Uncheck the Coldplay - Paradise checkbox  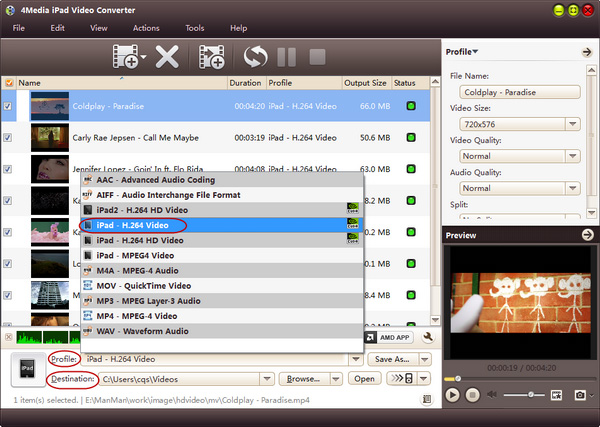pyautogui.click(x=9, y=105)
